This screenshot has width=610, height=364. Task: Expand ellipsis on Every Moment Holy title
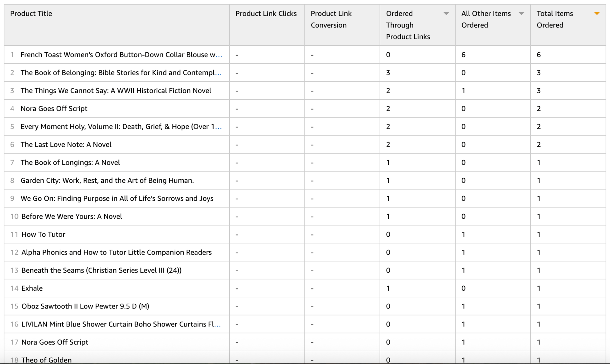tap(218, 128)
